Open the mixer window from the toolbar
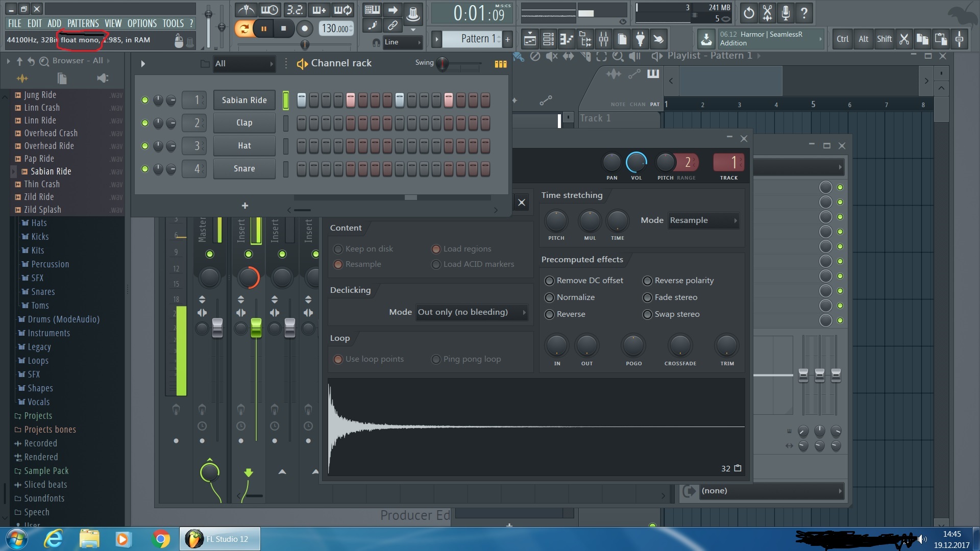The width and height of the screenshot is (980, 551). (x=603, y=39)
